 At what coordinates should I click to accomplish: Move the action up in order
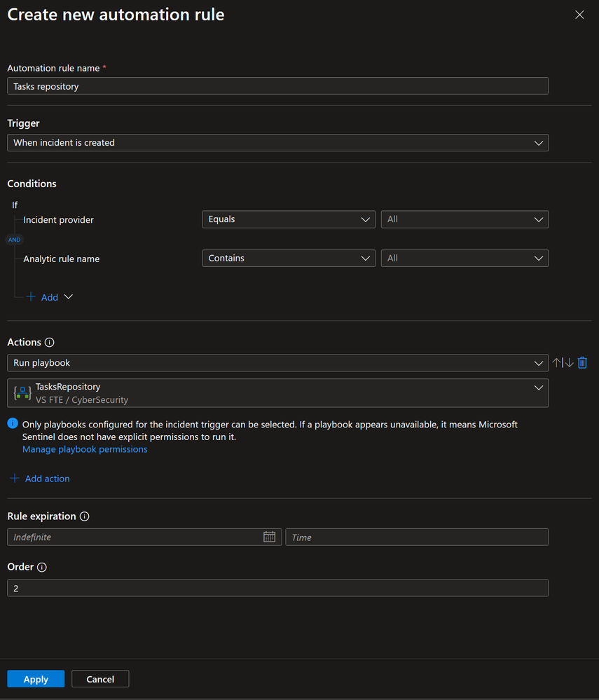coord(558,363)
